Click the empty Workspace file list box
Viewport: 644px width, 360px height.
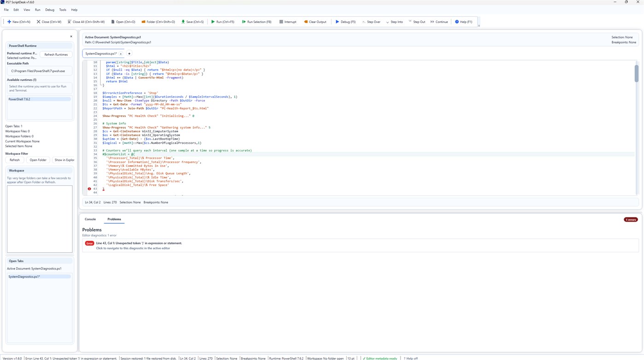pos(40,219)
